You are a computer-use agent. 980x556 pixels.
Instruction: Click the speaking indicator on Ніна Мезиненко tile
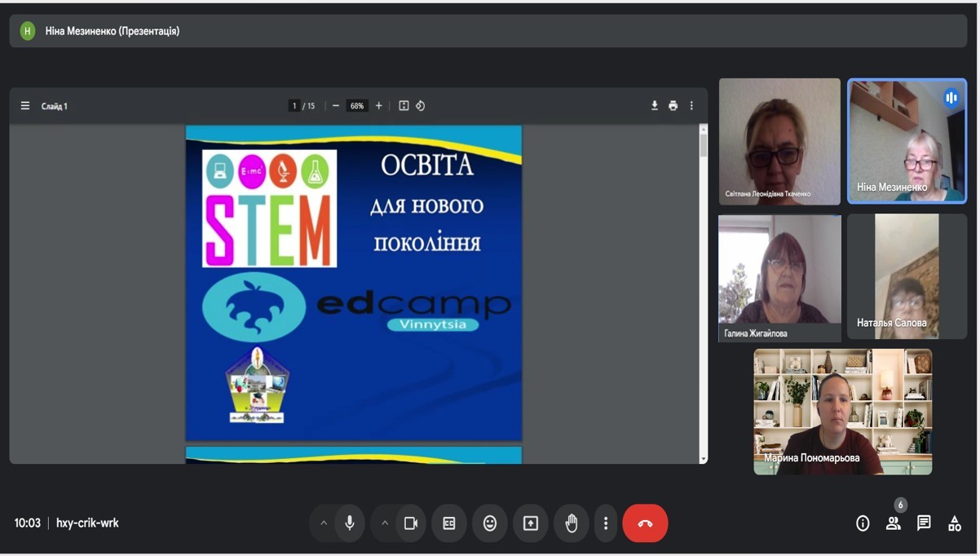pyautogui.click(x=951, y=98)
